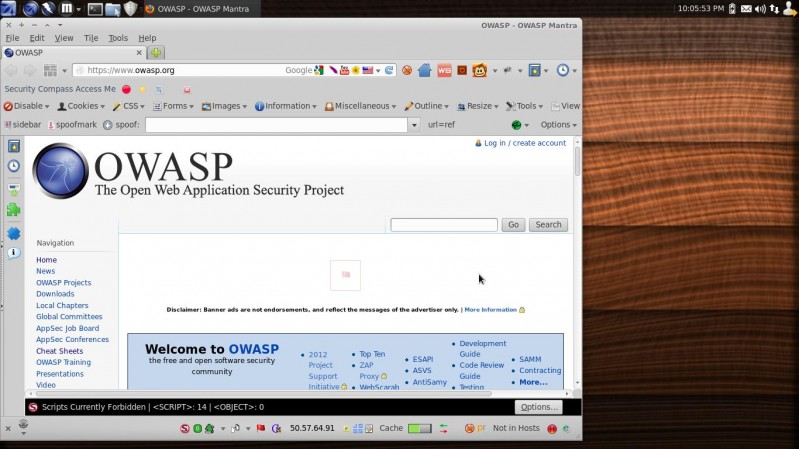Image resolution: width=799 pixels, height=449 pixels.
Task: Click the downloads icon in sidebar
Action: [13, 188]
